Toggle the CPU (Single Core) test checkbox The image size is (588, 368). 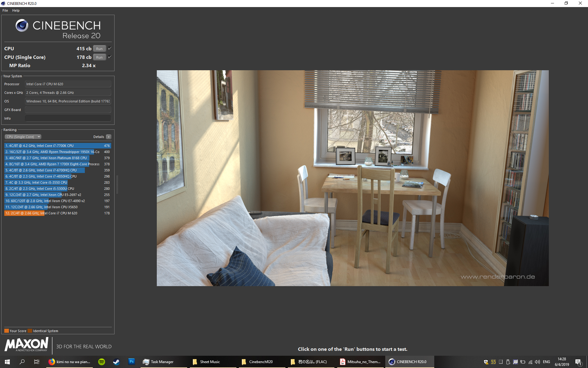click(110, 57)
